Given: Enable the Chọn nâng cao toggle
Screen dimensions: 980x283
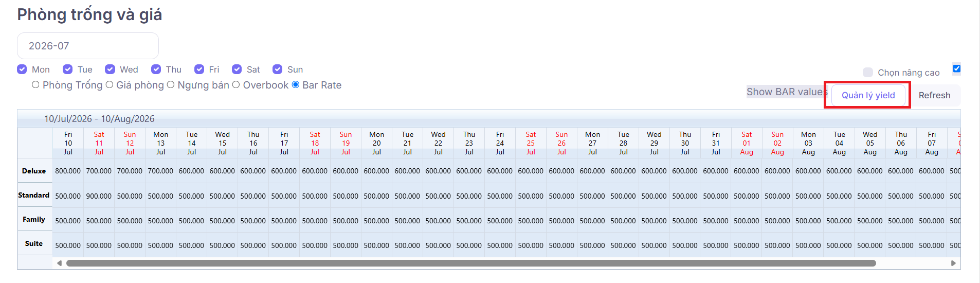Looking at the screenshot, I should tap(868, 73).
